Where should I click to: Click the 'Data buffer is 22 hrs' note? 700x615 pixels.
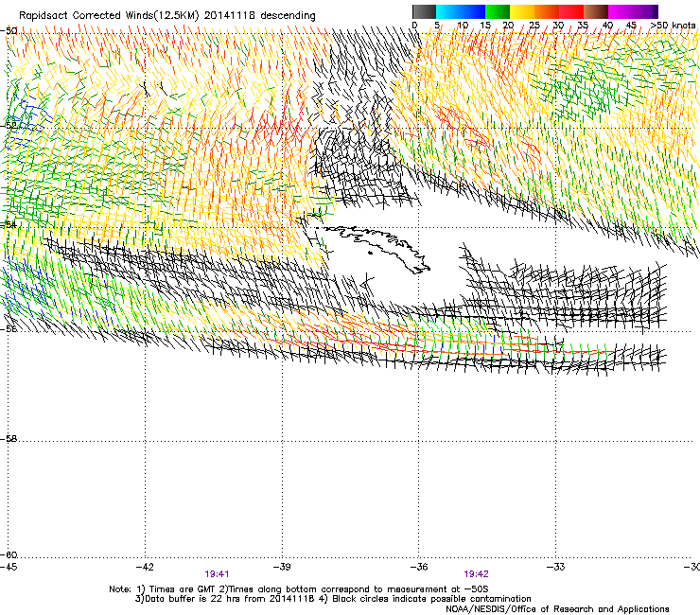click(x=225, y=599)
